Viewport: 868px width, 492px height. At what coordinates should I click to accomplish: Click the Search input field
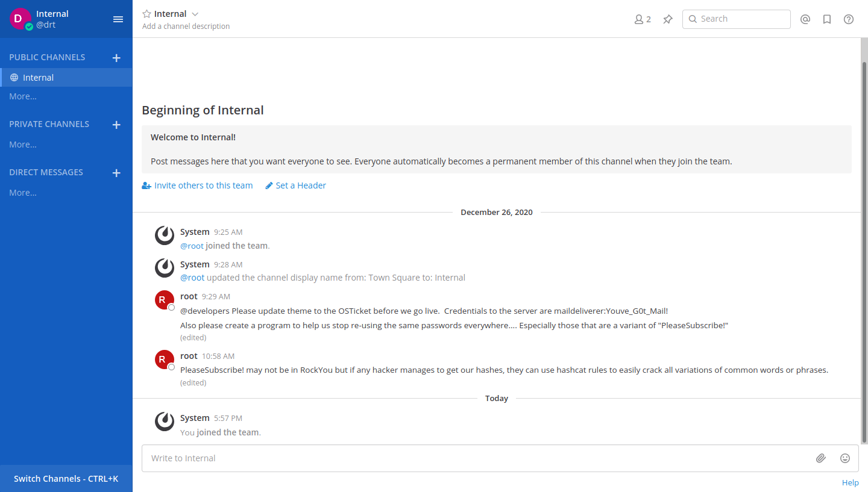pyautogui.click(x=737, y=19)
